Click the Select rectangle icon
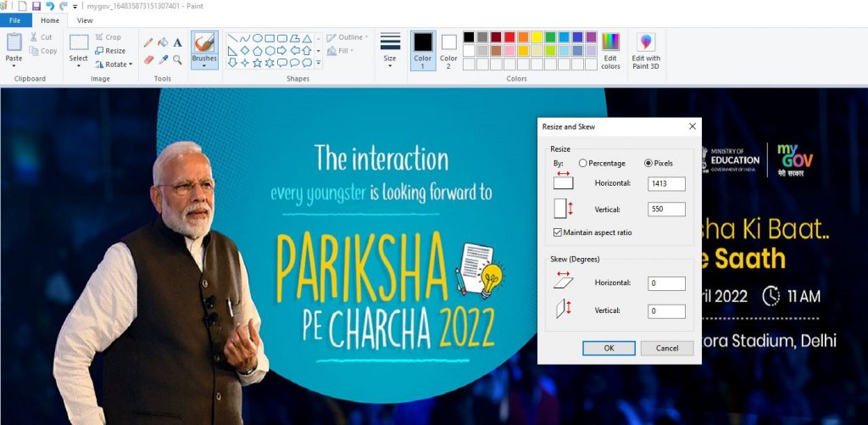The height and width of the screenshot is (425, 868). [79, 42]
